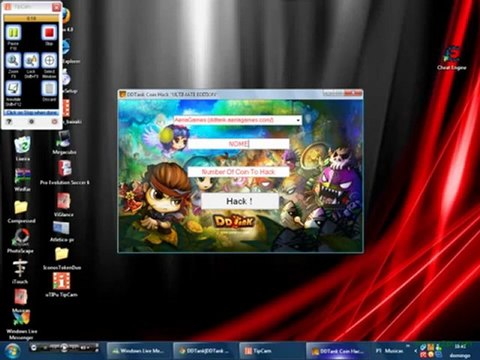
Task: Open the Compressed folder
Action: 21,211
